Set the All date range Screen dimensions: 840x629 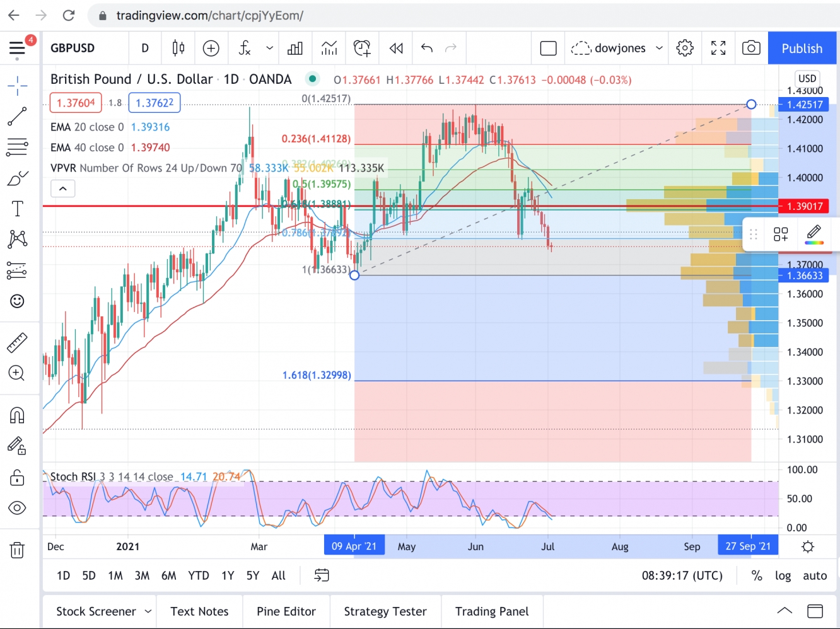pos(279,575)
